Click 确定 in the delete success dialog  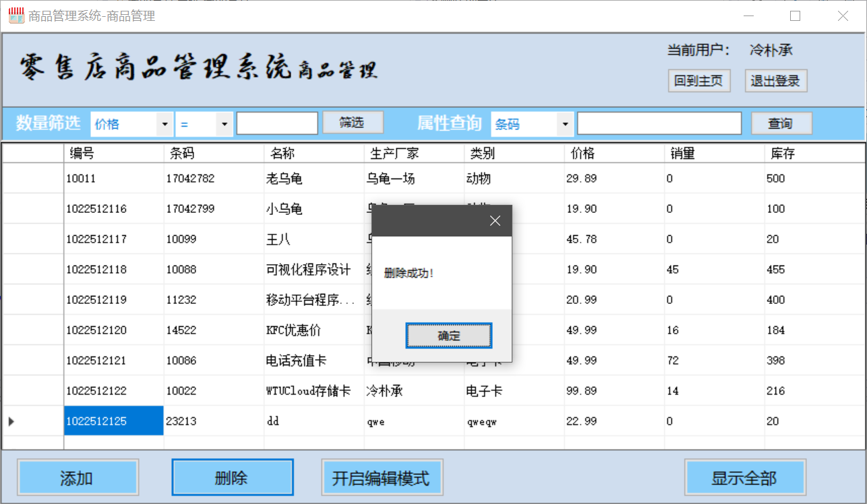[x=448, y=336]
